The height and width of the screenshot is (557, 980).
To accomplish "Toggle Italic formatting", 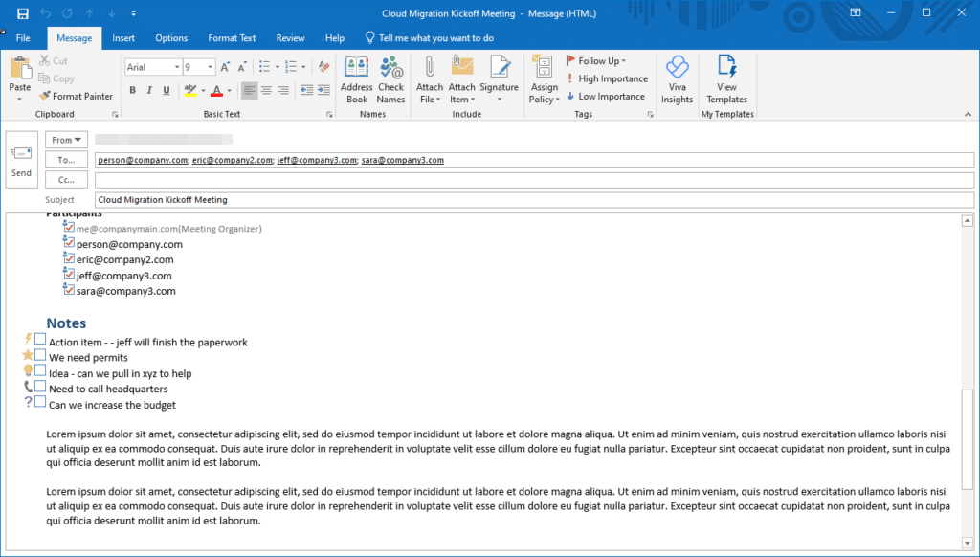I will point(149,90).
